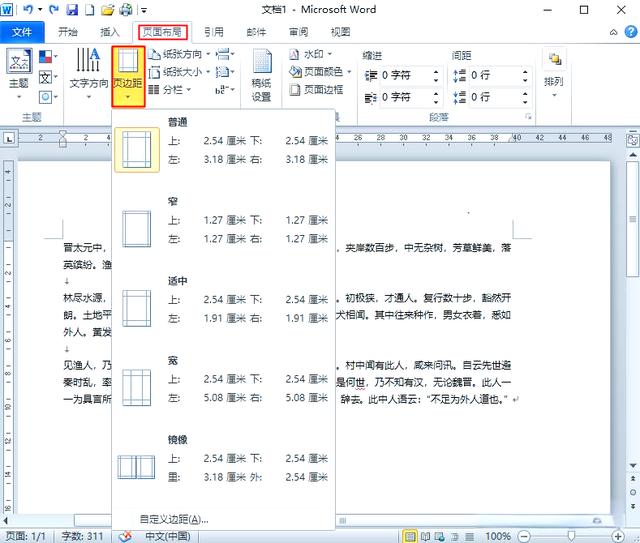
Task: Click the blue Help question mark icon
Action: [631, 32]
